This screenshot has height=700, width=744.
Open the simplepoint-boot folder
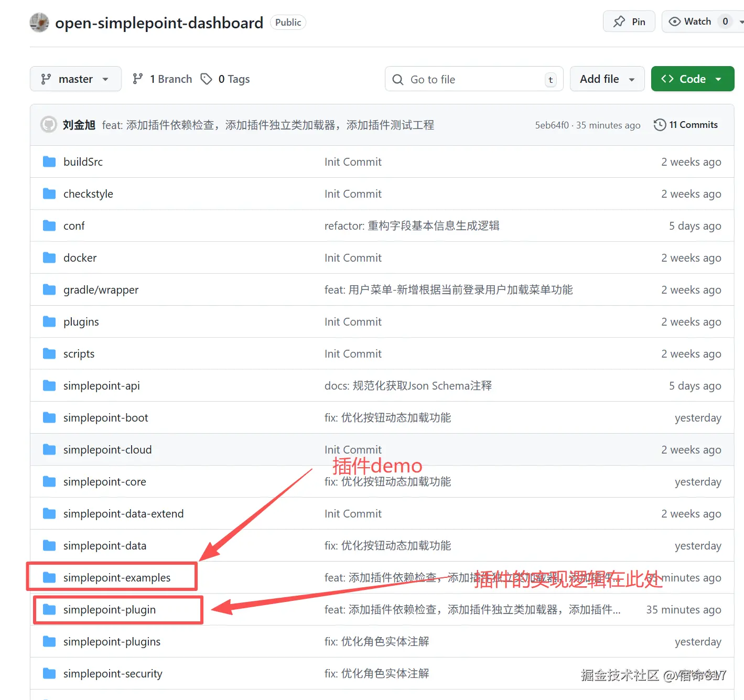[x=105, y=417]
